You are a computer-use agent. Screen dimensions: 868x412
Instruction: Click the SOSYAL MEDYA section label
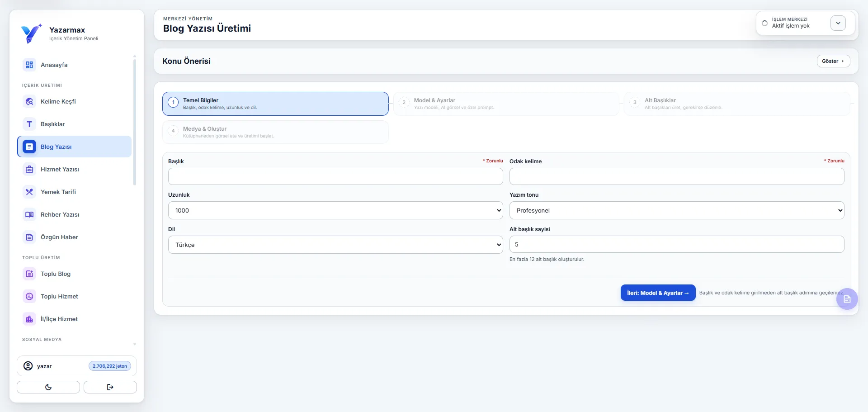(42, 339)
